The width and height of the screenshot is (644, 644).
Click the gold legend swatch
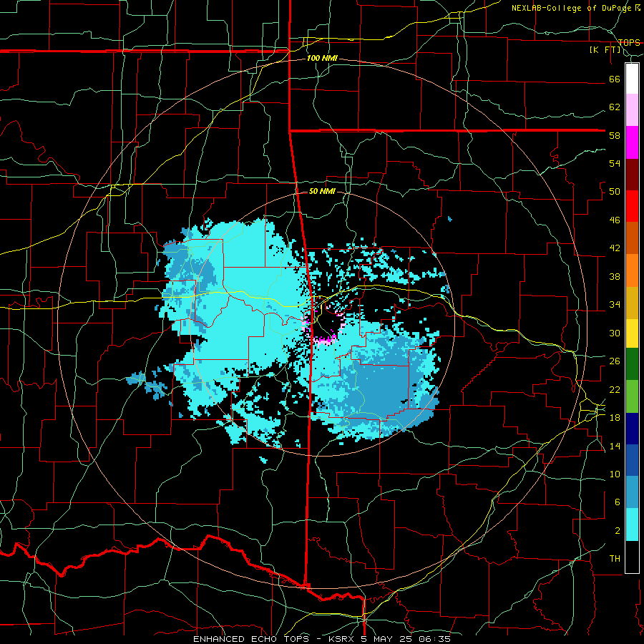point(632,302)
